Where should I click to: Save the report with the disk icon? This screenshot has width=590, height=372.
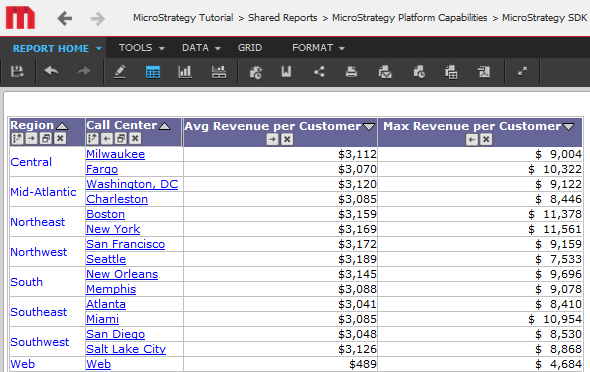click(x=17, y=71)
